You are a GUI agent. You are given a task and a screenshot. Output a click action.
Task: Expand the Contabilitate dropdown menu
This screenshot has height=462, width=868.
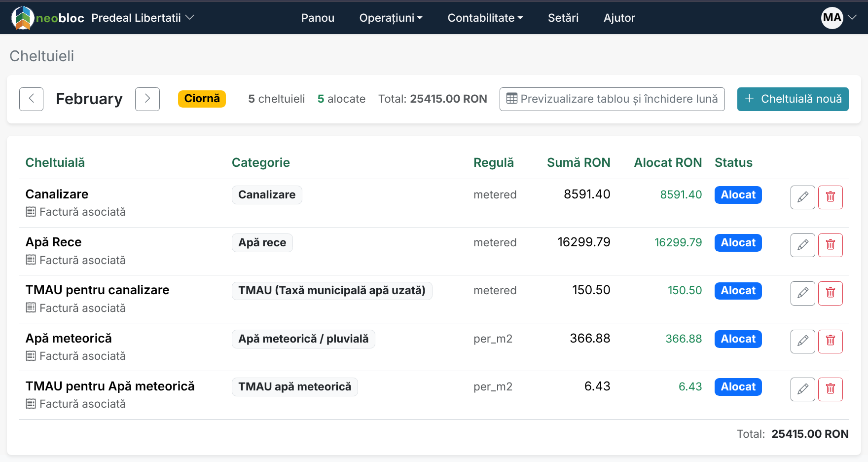click(x=485, y=18)
